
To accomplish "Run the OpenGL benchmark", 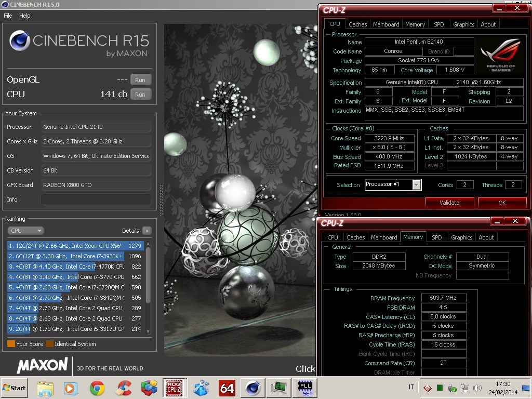I will point(140,80).
